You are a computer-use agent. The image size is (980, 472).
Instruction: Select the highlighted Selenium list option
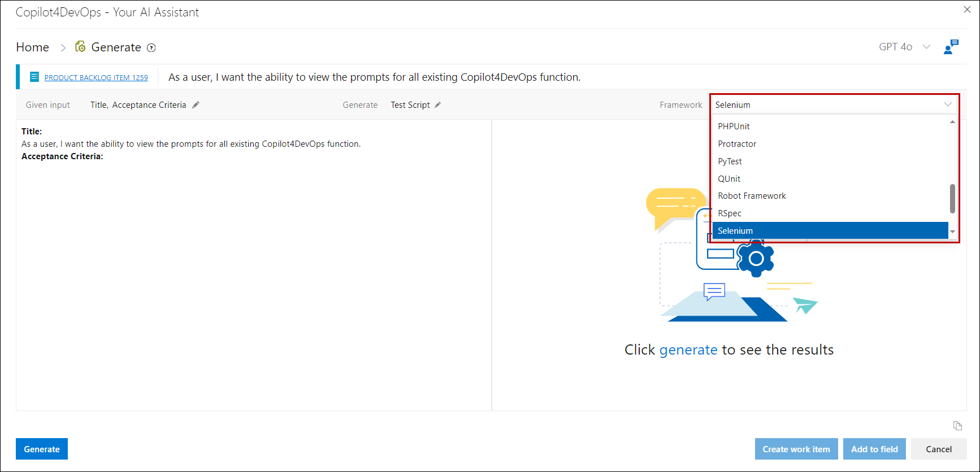click(830, 231)
